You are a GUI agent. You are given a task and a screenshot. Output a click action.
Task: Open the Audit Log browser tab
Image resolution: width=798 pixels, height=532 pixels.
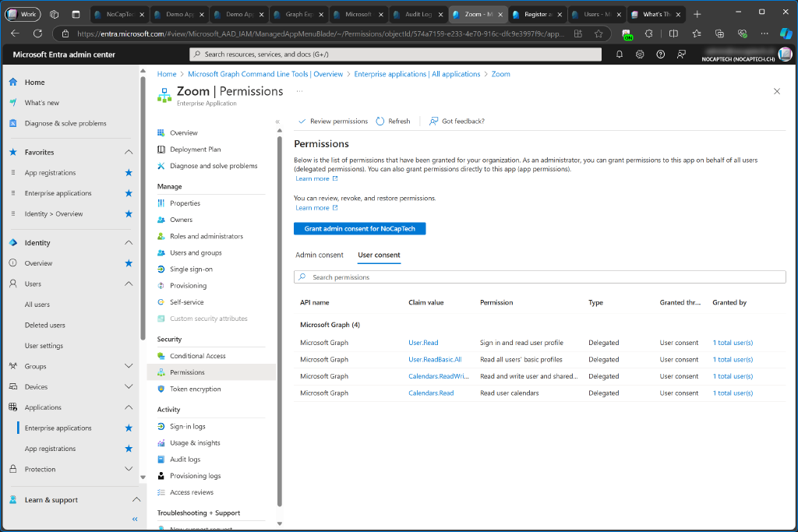419,13
